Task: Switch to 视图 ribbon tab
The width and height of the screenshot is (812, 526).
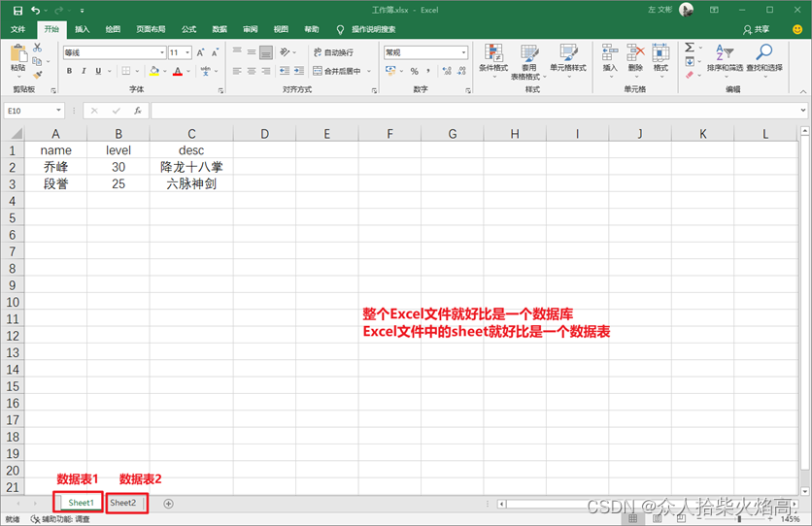Action: click(x=281, y=29)
